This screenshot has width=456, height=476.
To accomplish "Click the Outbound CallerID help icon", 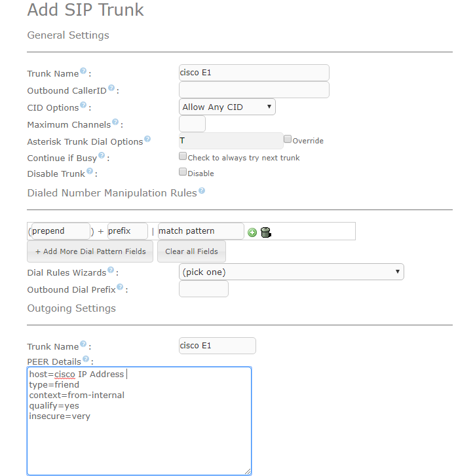I will [x=111, y=88].
